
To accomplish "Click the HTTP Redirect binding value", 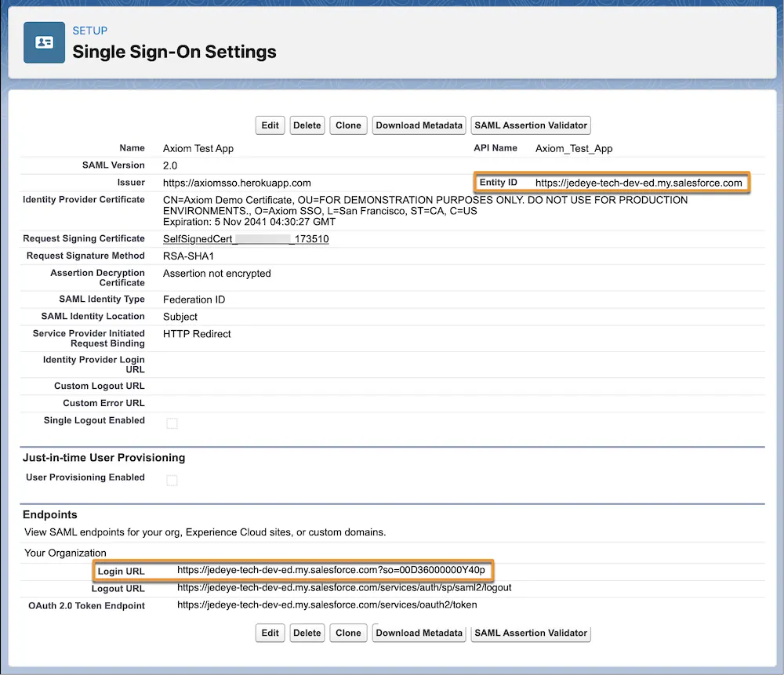I will [x=197, y=334].
